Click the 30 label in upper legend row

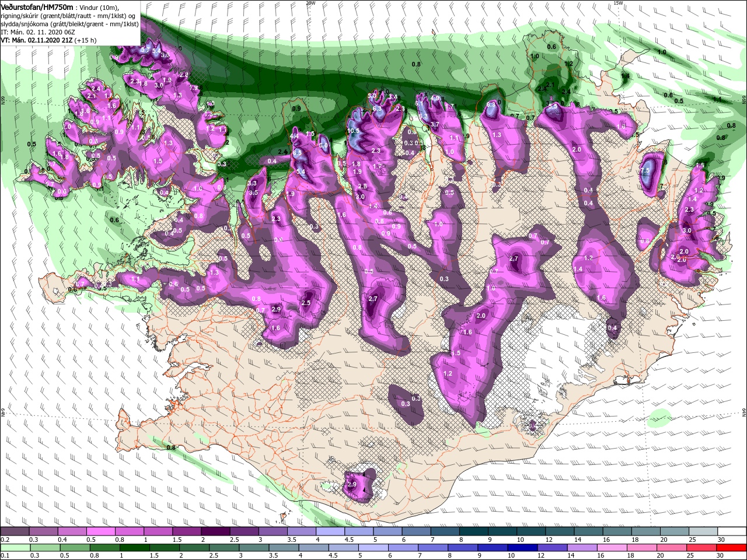click(x=721, y=540)
